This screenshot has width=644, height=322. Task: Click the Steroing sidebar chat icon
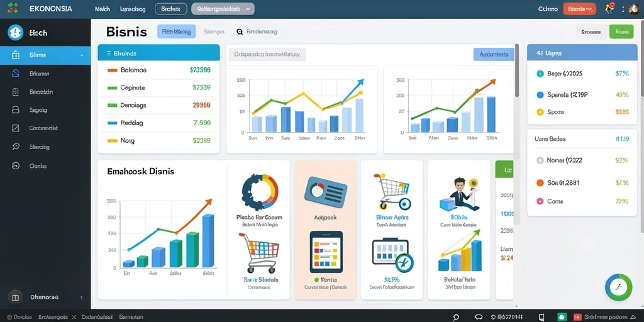coord(16,147)
